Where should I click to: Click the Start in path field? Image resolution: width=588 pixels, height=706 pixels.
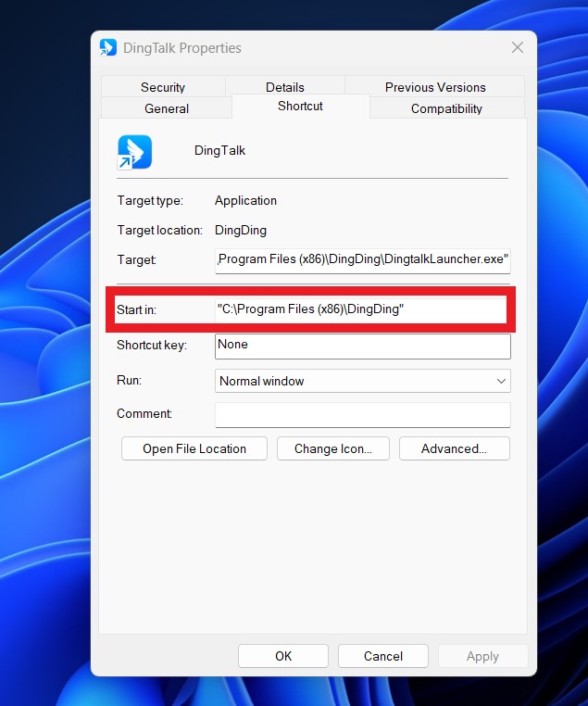coord(361,309)
